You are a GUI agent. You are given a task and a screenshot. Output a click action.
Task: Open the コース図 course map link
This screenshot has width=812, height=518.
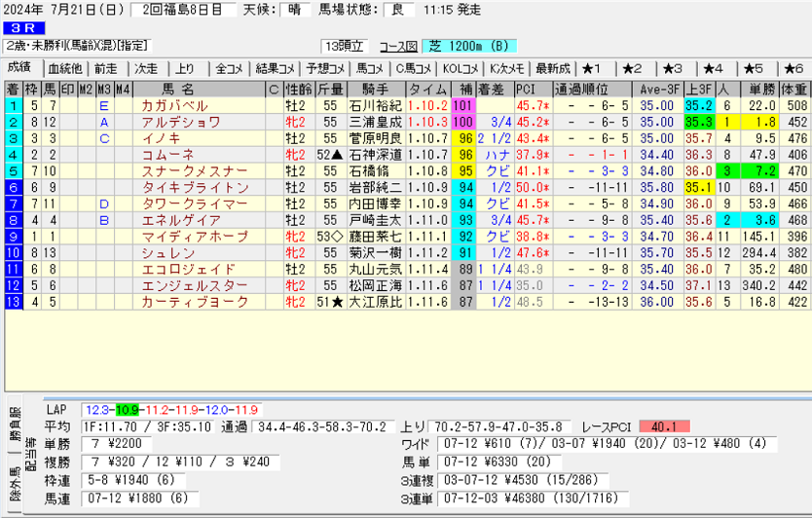click(397, 46)
